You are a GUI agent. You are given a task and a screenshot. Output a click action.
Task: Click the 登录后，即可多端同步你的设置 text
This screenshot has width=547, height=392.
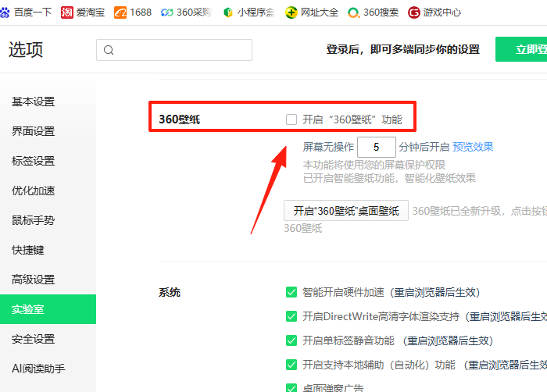pyautogui.click(x=403, y=49)
